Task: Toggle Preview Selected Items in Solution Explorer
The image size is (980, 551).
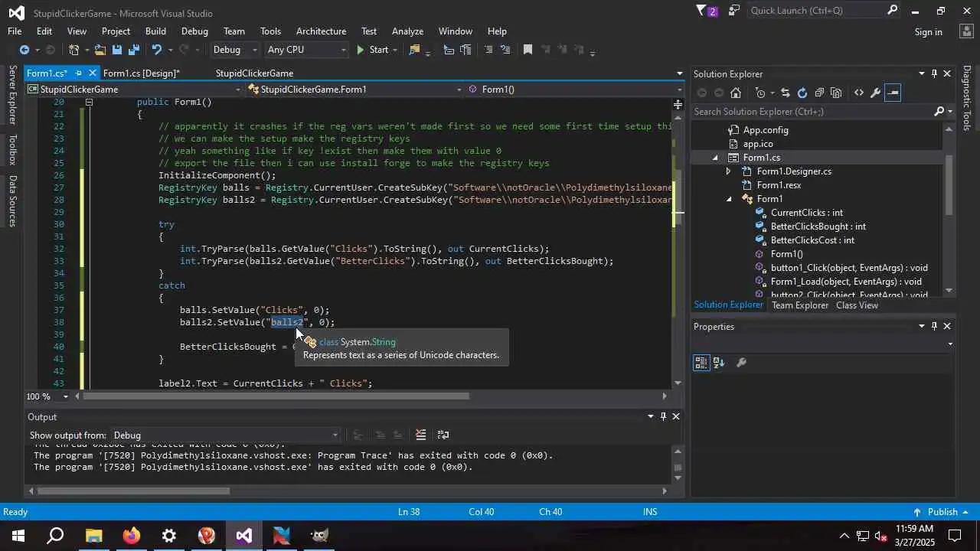Action: (893, 93)
